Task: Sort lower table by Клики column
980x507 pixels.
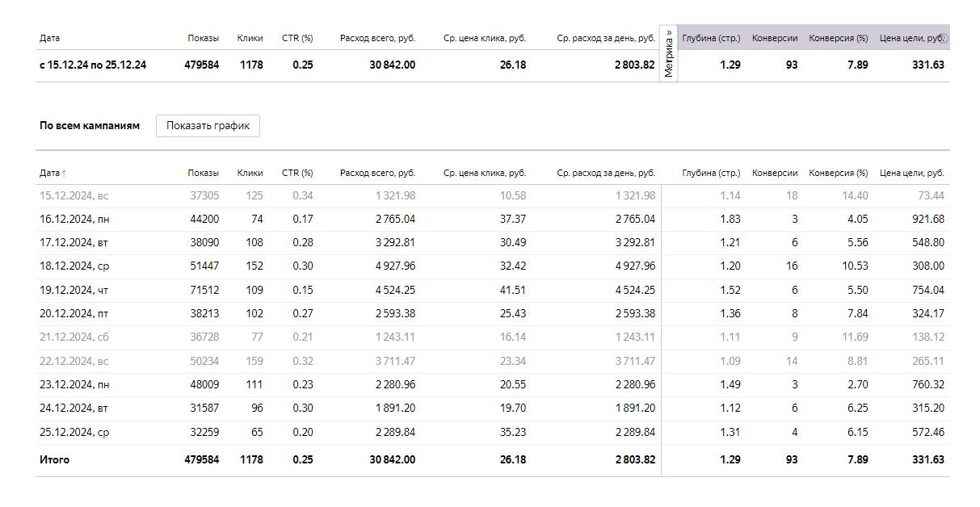Action: [x=250, y=173]
